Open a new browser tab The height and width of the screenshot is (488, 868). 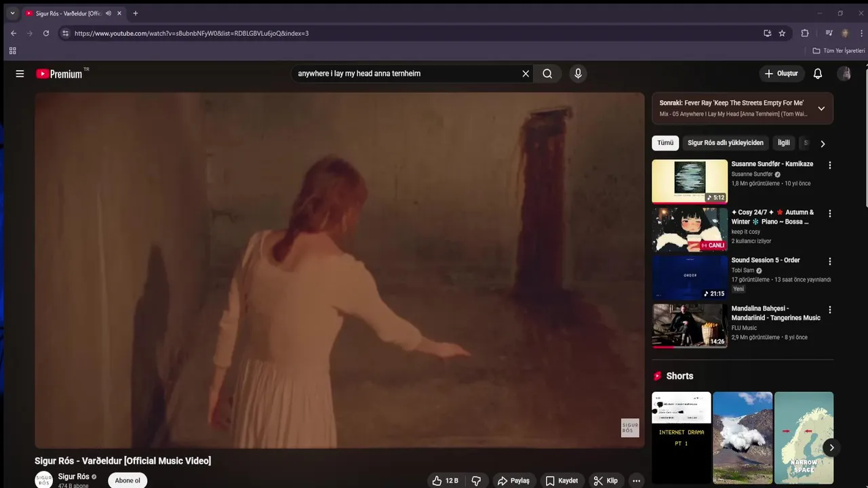pyautogui.click(x=136, y=14)
